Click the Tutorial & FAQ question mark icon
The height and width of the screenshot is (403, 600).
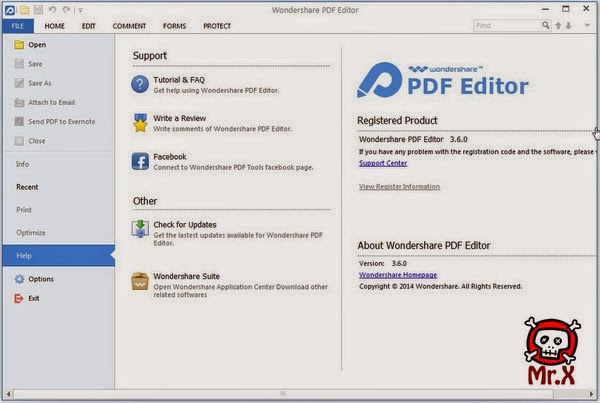(x=140, y=84)
